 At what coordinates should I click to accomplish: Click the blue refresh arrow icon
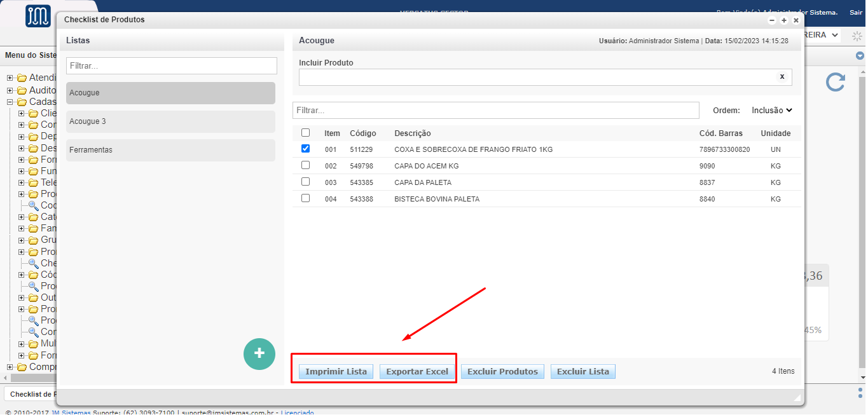(835, 82)
